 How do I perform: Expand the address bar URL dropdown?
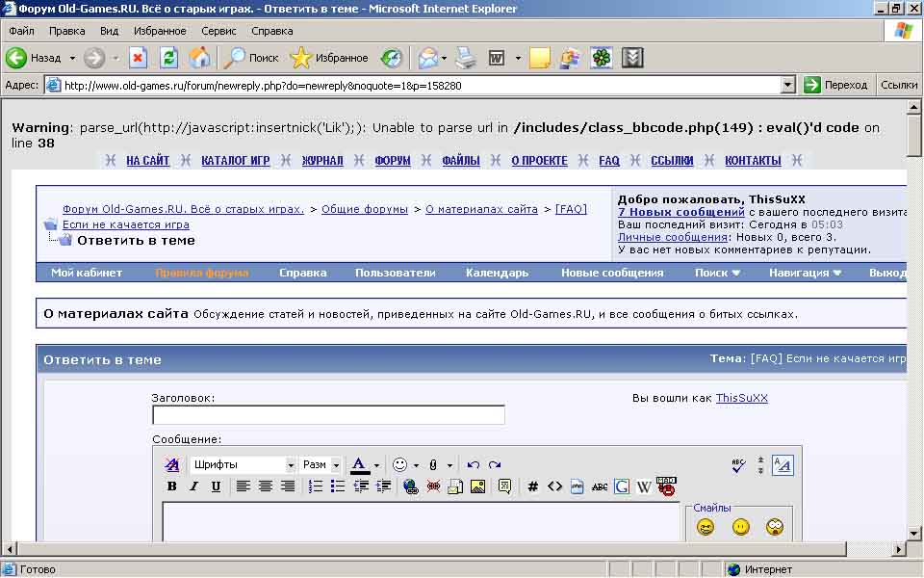click(x=788, y=85)
